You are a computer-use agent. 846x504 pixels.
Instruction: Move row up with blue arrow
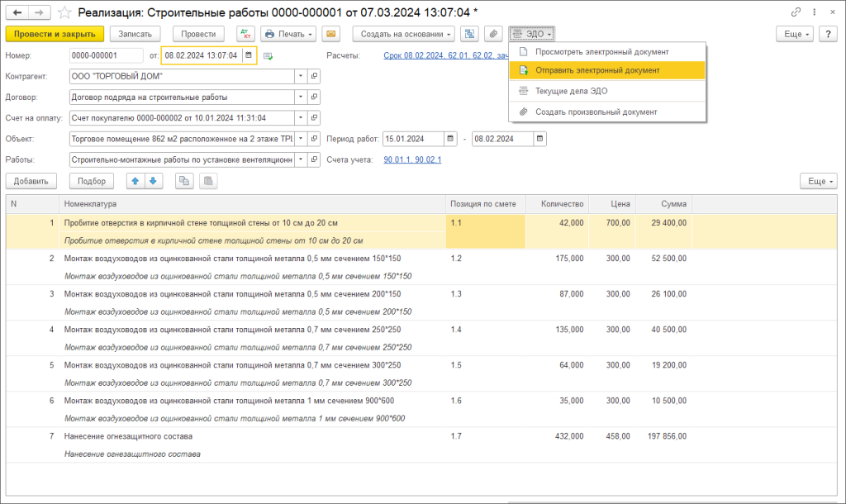pyautogui.click(x=135, y=181)
